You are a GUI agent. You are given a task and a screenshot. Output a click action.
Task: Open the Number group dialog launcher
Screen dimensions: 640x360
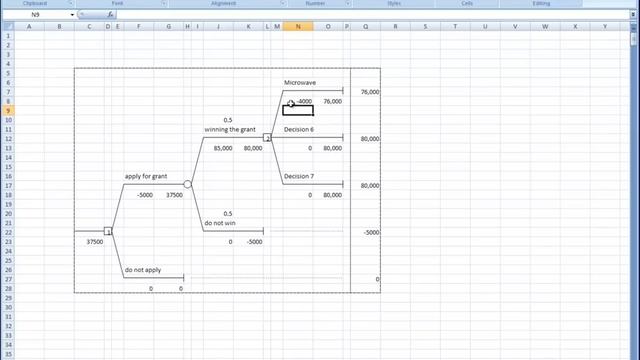coord(348,3)
